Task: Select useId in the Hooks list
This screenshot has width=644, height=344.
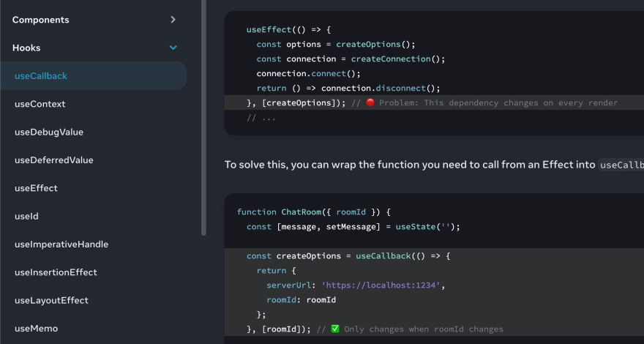Action: [26, 216]
